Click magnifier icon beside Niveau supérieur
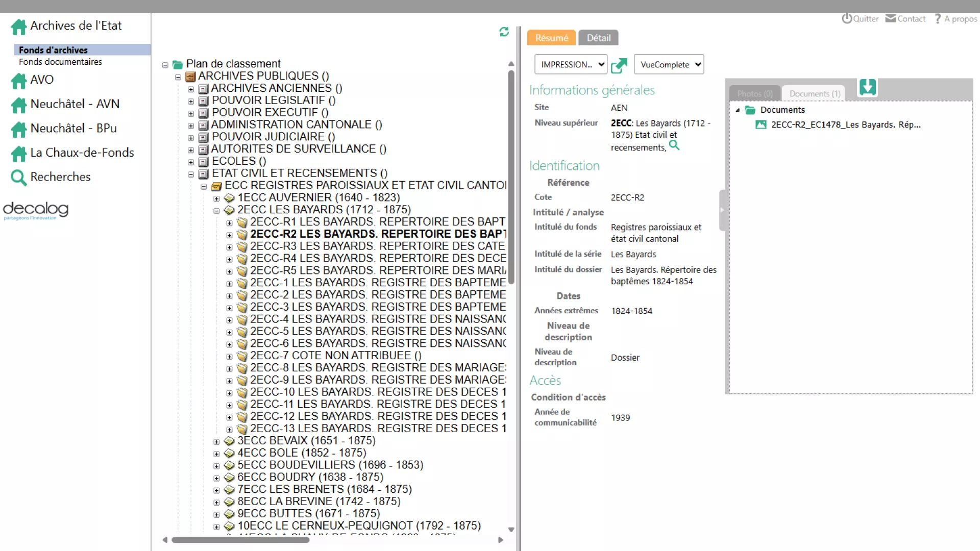 pos(674,145)
